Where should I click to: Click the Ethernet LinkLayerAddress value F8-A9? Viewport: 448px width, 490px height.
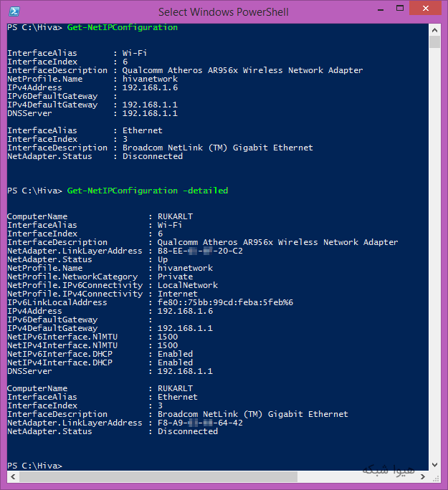click(200, 423)
